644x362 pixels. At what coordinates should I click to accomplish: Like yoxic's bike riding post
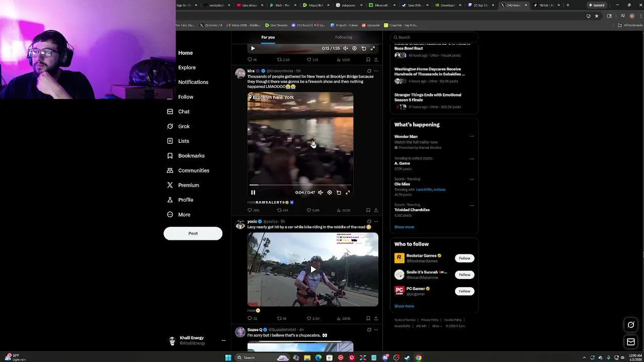314,318
